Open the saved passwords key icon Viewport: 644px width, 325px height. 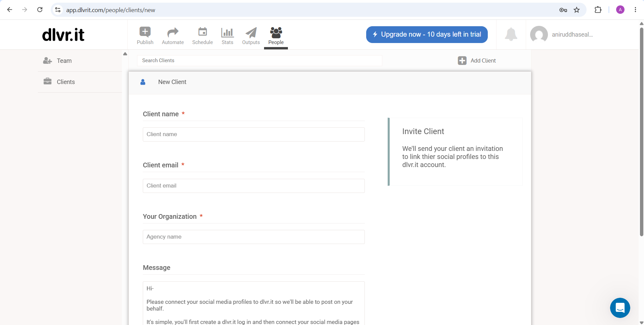[x=563, y=10]
